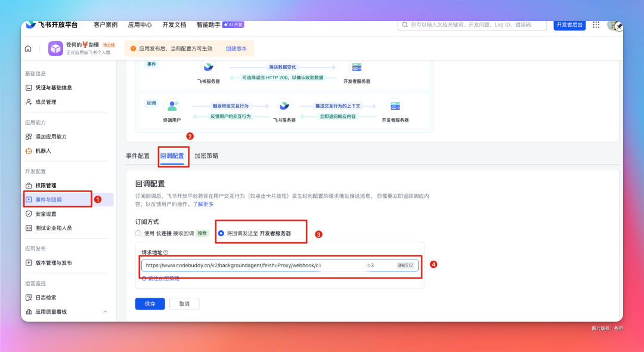This screenshot has height=352, width=644.
Task: Switch to the 加密策略 tab
Action: 208,155
